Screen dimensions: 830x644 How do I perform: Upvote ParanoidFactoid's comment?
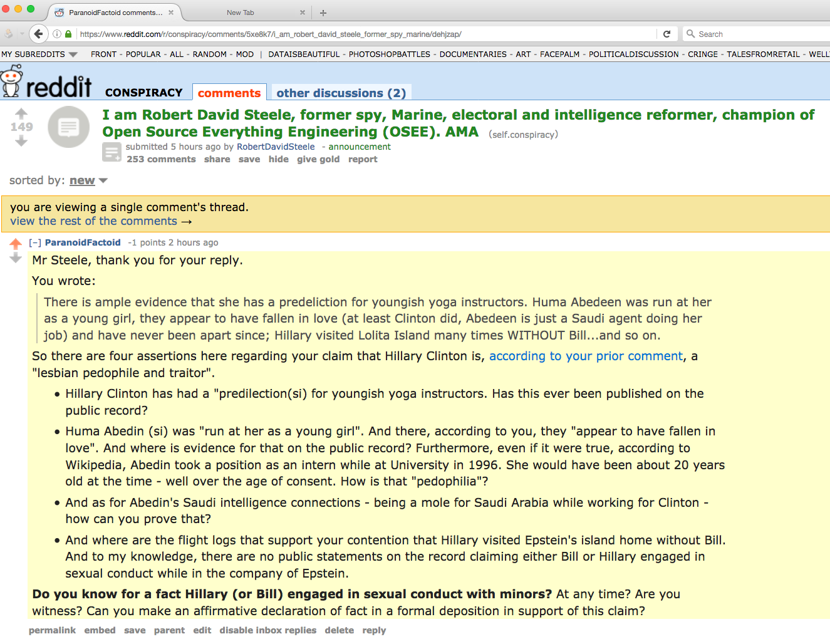[x=16, y=244]
